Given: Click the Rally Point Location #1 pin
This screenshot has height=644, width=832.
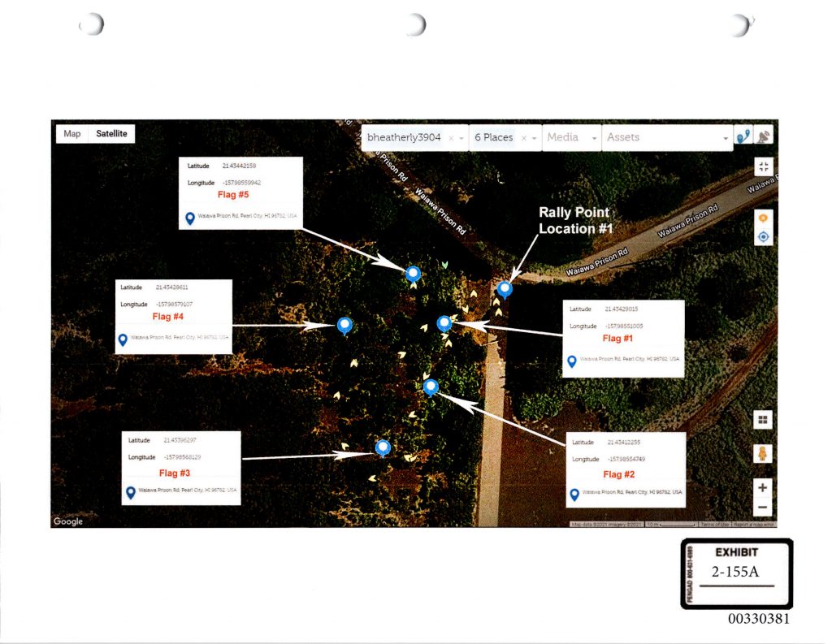Looking at the screenshot, I should 505,289.
